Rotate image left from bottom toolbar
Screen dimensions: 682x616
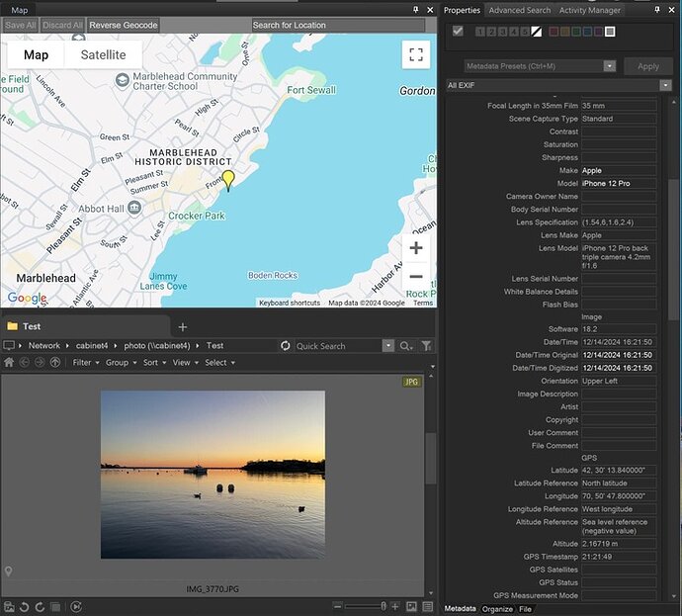[x=24, y=606]
